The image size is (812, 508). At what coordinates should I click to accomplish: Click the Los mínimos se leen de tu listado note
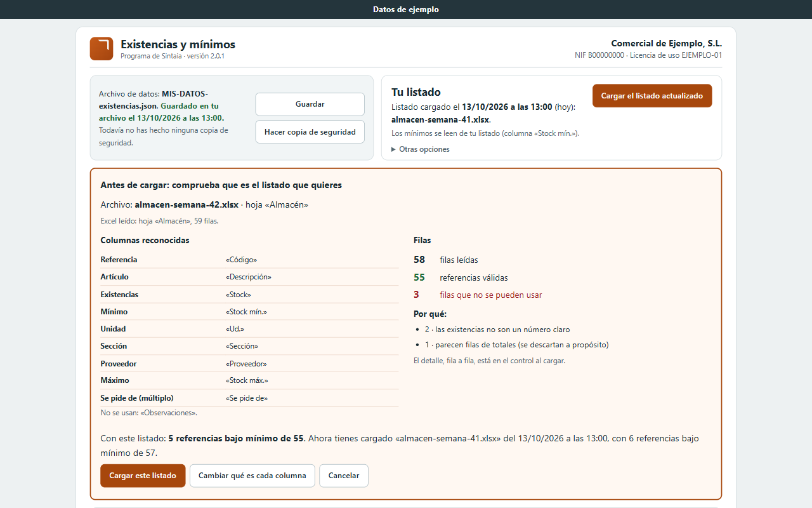coord(485,133)
